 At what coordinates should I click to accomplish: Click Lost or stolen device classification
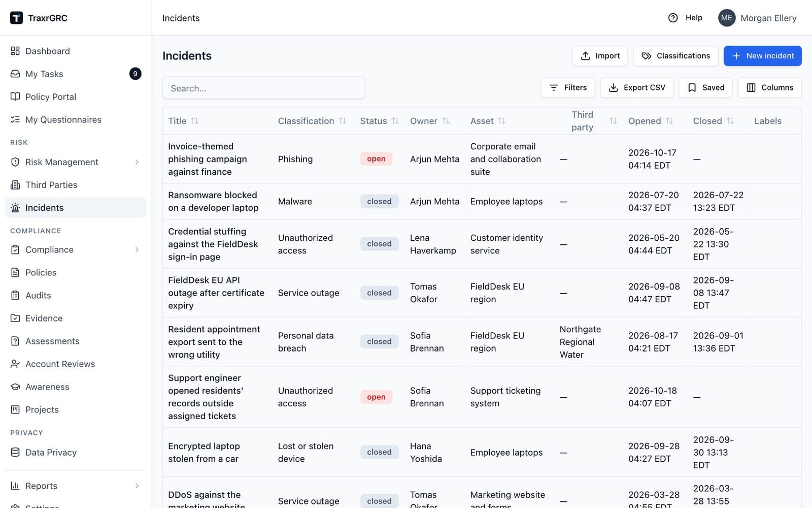click(306, 452)
